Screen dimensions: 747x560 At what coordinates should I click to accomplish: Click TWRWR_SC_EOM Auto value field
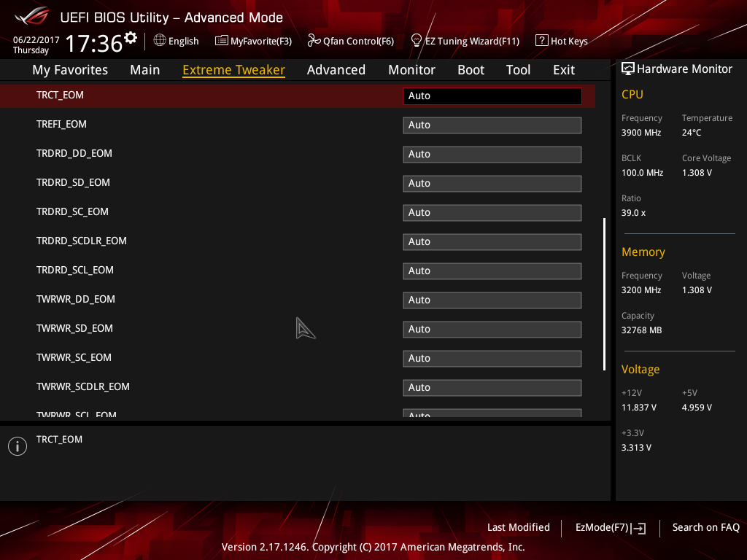(x=492, y=359)
